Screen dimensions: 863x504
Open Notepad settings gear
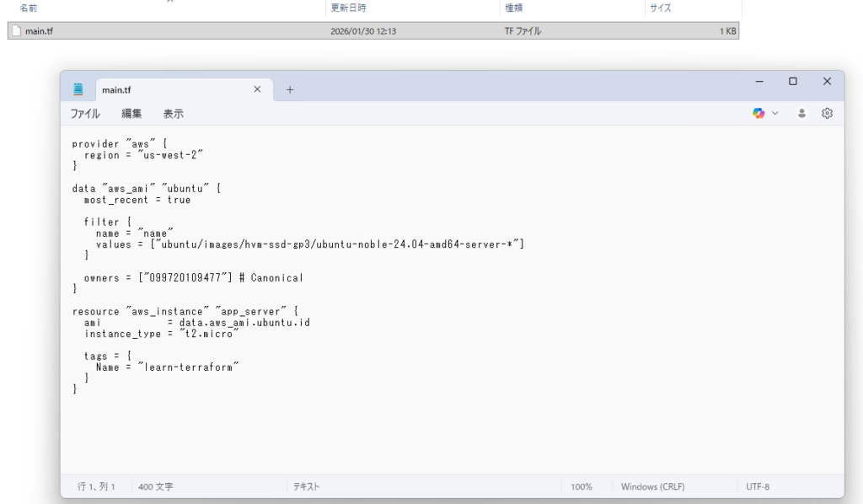coord(827,113)
